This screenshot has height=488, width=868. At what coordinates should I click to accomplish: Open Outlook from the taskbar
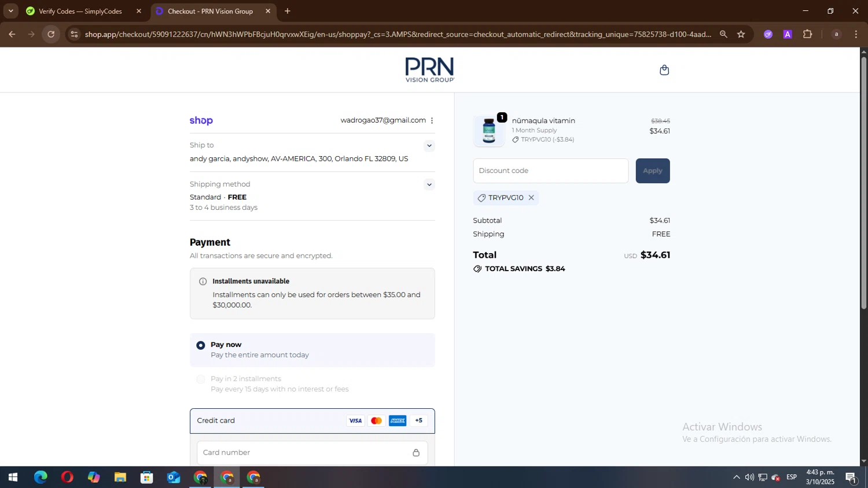174,478
